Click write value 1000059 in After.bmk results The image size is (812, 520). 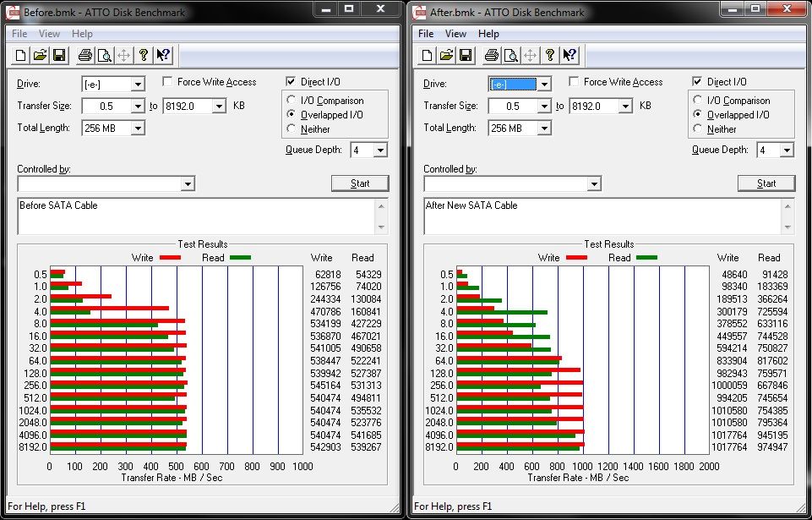pos(729,386)
